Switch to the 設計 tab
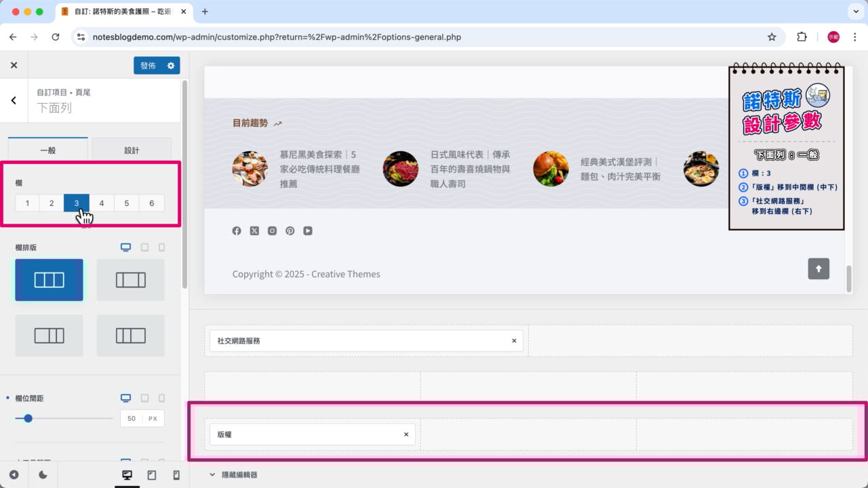This screenshot has height=488, width=868. pyautogui.click(x=132, y=150)
